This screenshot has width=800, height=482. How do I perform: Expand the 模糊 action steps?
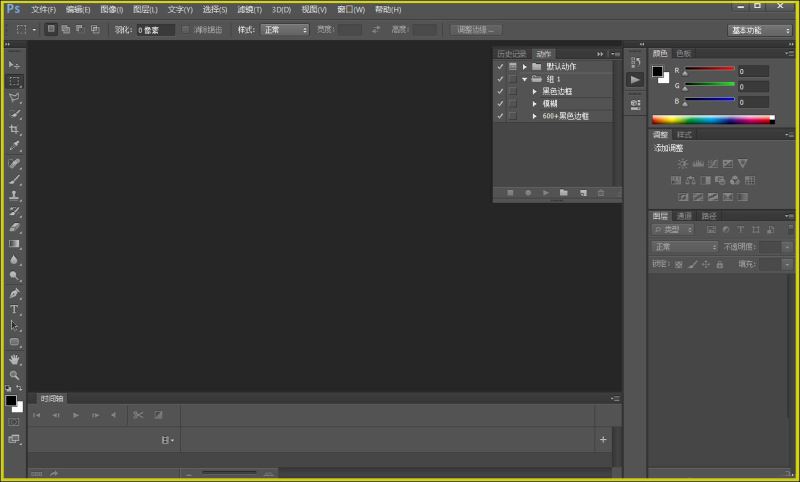point(535,104)
